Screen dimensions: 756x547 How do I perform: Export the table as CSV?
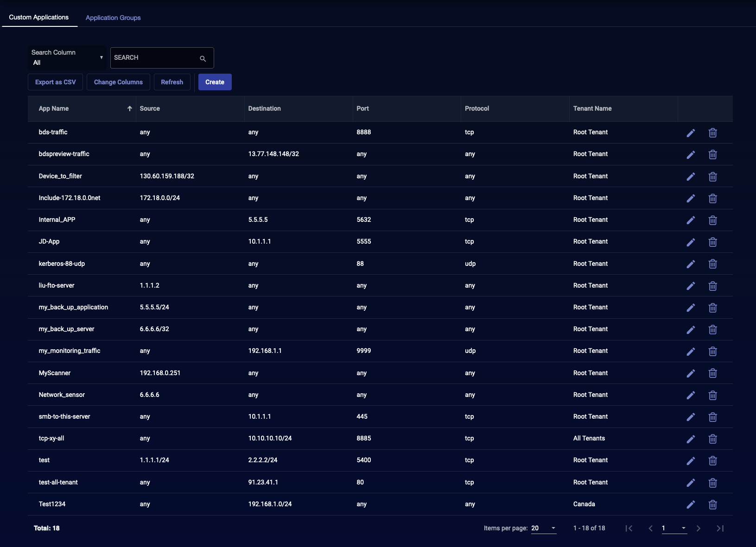(x=55, y=82)
